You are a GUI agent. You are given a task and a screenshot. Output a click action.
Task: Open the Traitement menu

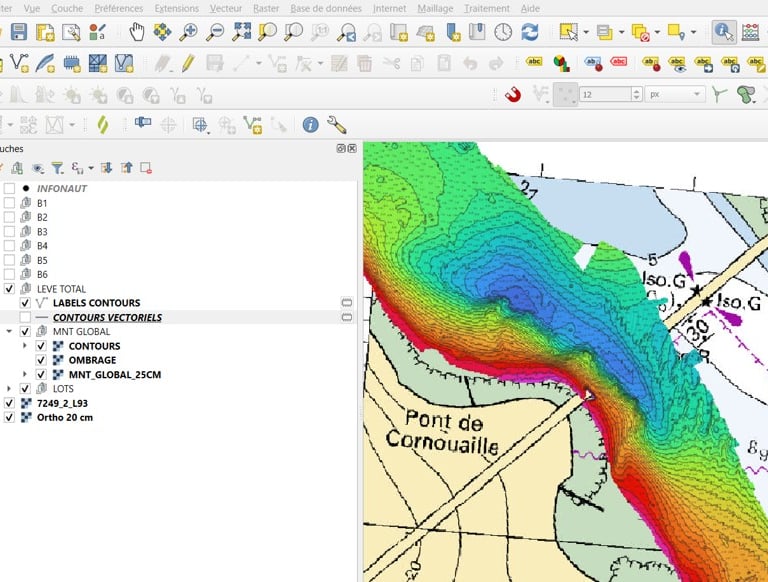[x=487, y=8]
